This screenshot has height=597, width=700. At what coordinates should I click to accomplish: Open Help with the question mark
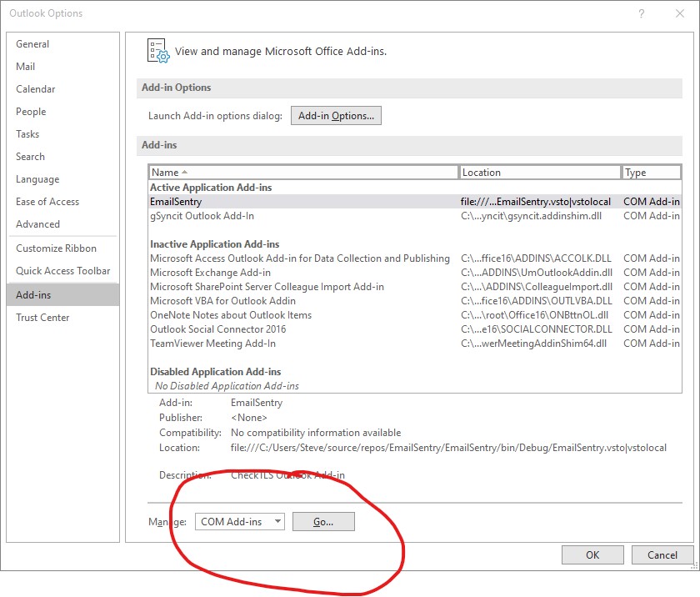[642, 13]
